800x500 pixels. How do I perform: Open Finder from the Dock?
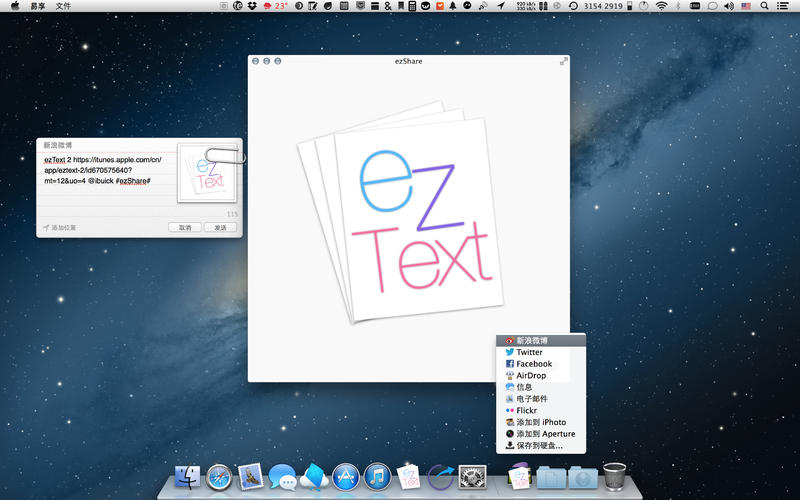pyautogui.click(x=187, y=477)
